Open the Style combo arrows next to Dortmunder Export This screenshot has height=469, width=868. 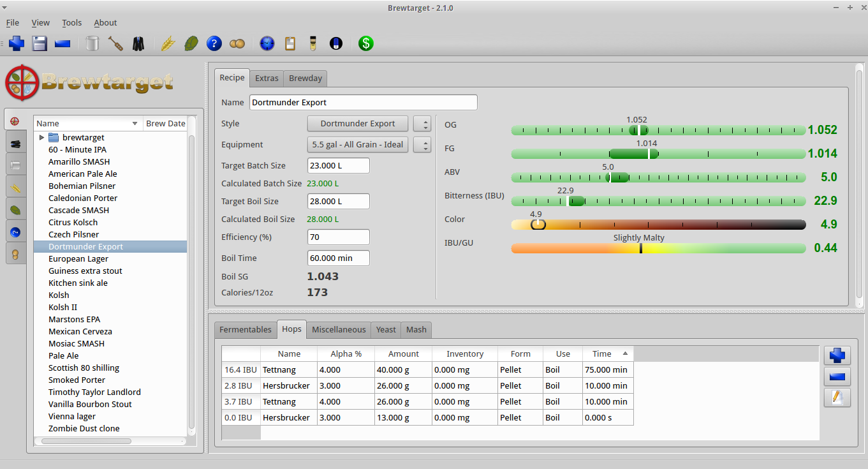[422, 124]
